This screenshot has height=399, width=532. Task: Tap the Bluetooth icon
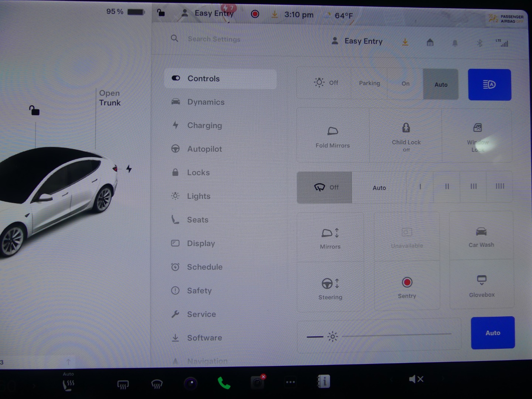click(x=479, y=43)
